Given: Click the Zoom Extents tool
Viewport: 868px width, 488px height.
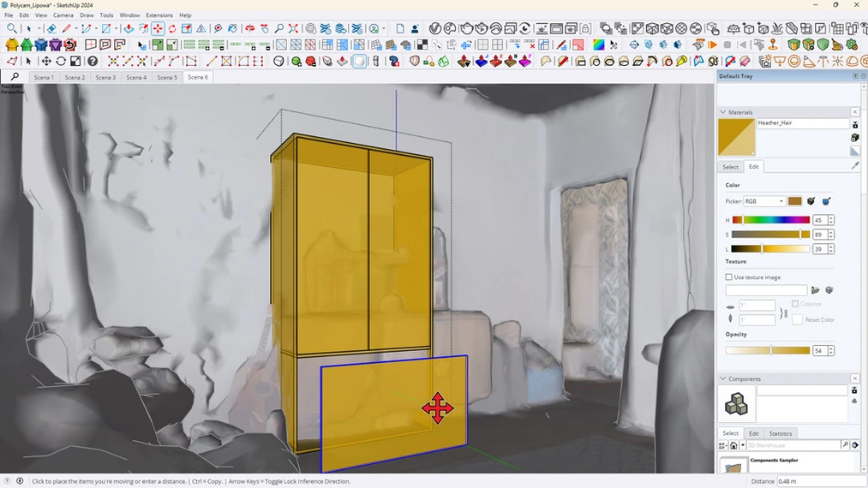Looking at the screenshot, I should [x=293, y=28].
